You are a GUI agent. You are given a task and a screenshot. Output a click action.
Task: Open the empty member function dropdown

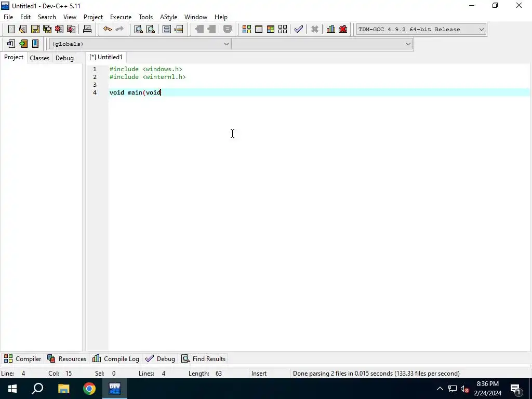(x=322, y=44)
